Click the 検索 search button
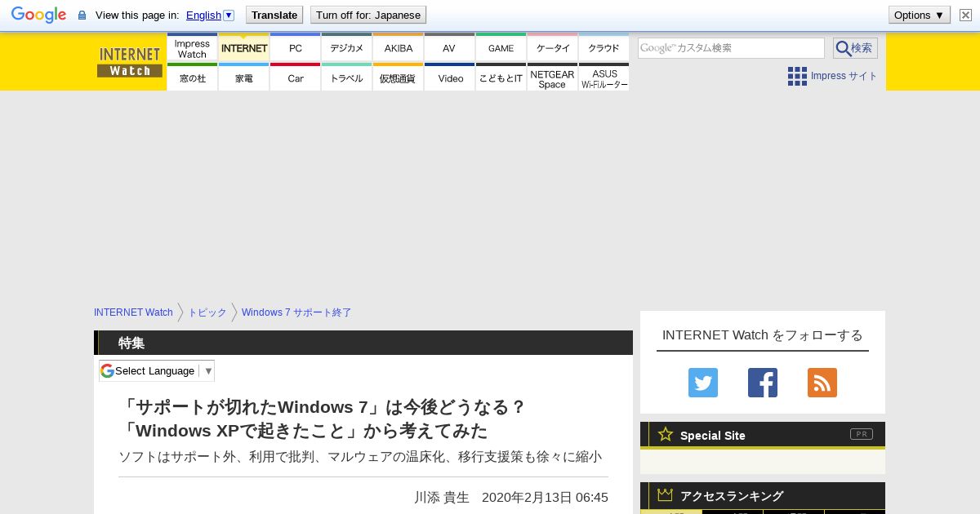This screenshot has height=514, width=980. coord(855,48)
